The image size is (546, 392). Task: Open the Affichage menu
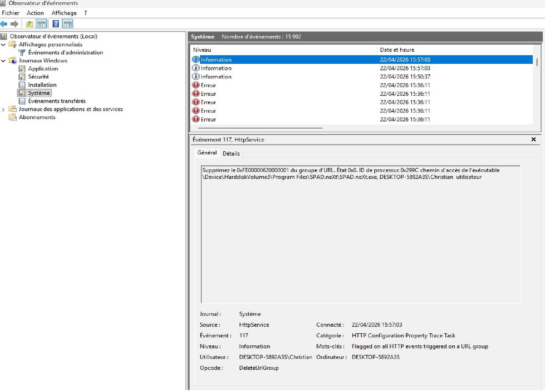click(x=64, y=13)
